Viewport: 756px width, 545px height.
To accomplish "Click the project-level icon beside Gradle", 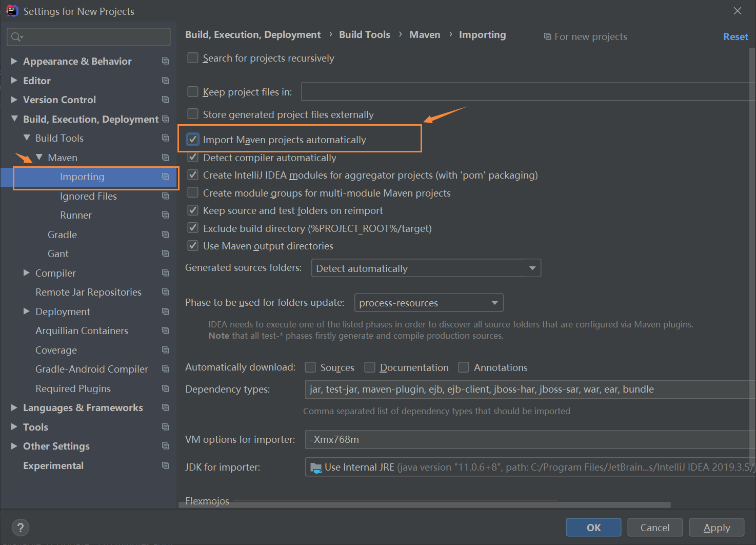I will [x=165, y=235].
